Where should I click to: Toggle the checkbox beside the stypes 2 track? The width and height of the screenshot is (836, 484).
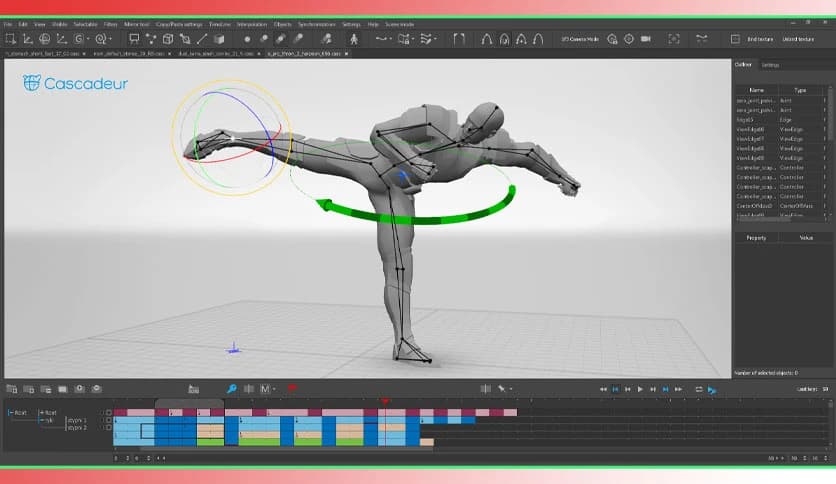coord(109,428)
